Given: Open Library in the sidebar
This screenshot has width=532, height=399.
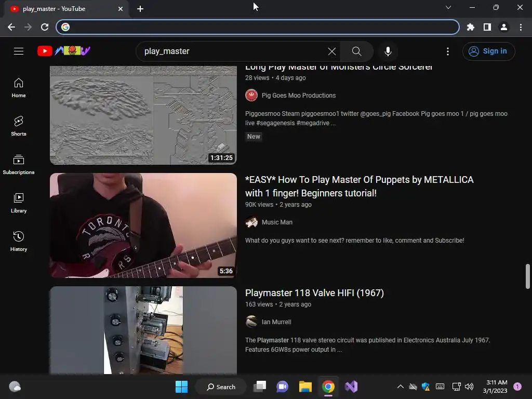Looking at the screenshot, I should [19, 203].
